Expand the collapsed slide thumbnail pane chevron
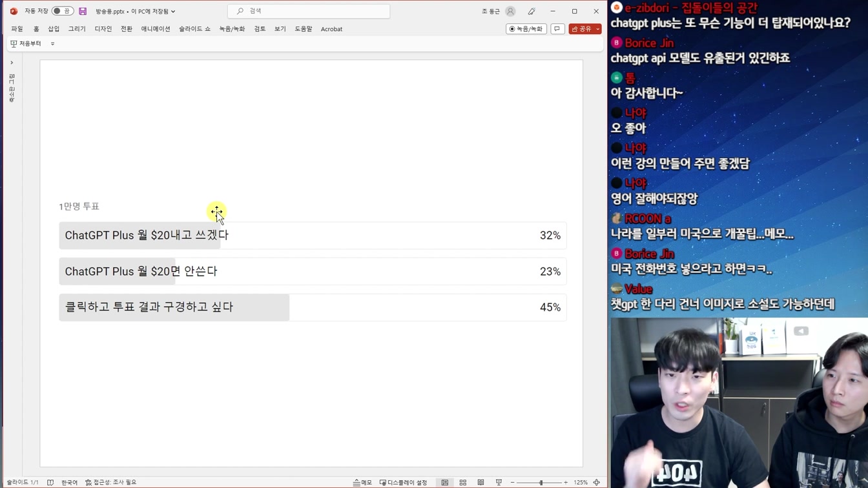 point(12,63)
